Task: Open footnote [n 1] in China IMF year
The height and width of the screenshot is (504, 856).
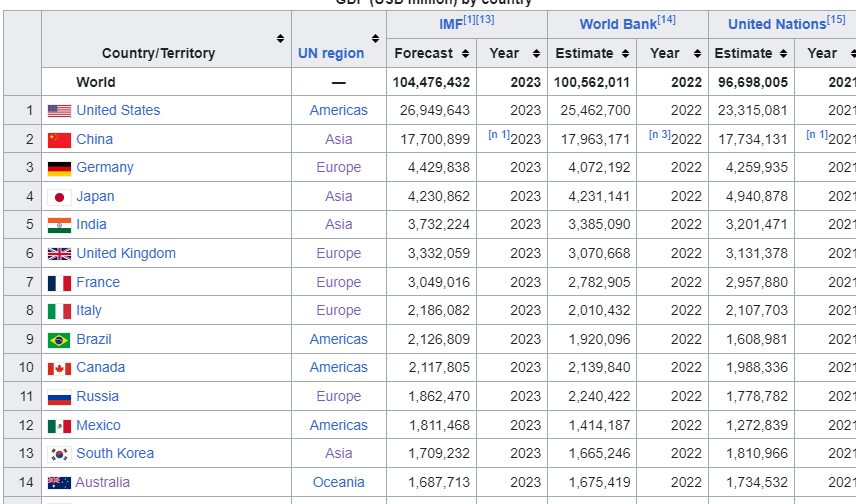Action: (499, 134)
